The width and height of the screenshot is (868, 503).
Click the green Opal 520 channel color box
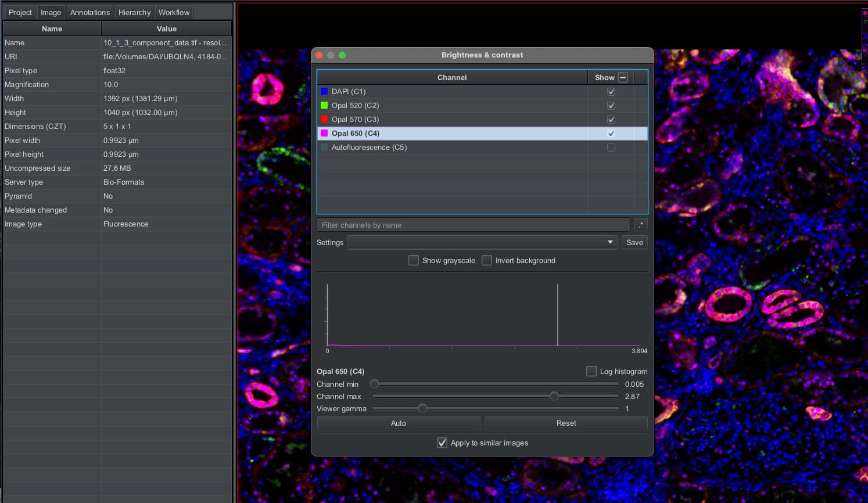[324, 105]
